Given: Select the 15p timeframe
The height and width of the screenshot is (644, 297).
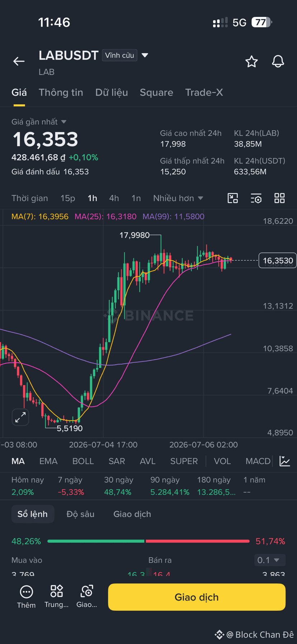Looking at the screenshot, I should pyautogui.click(x=68, y=198).
